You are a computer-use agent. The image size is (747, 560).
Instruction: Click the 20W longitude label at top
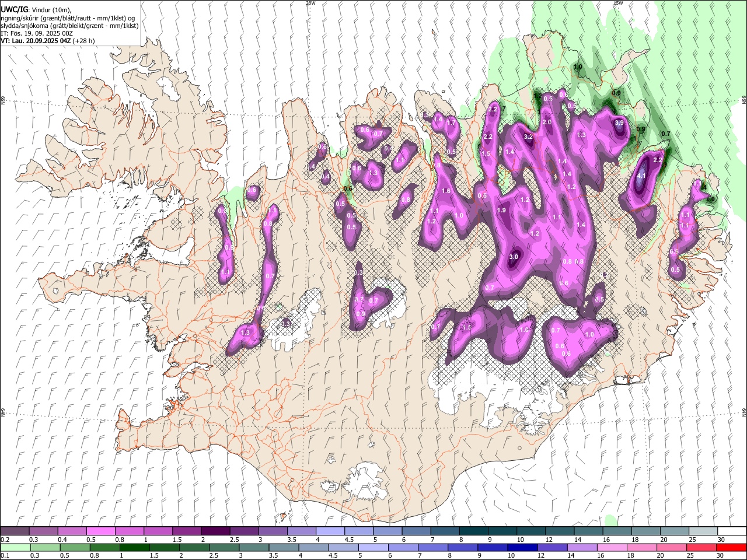tap(310, 3)
